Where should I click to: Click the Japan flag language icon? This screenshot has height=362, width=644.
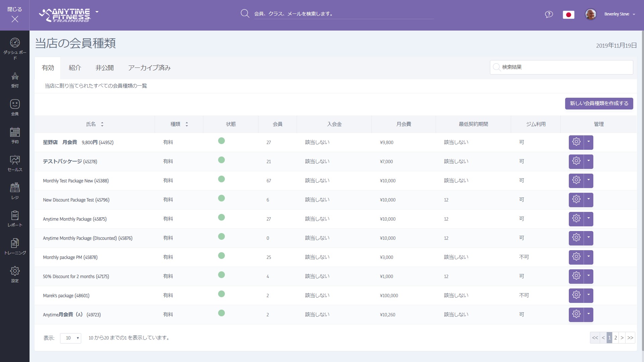[x=568, y=14]
